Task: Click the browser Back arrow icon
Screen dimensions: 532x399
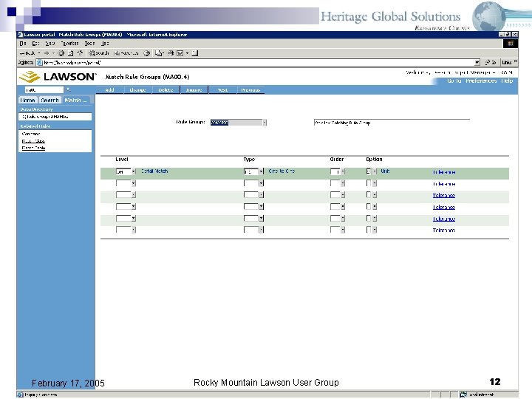Action: (x=21, y=53)
